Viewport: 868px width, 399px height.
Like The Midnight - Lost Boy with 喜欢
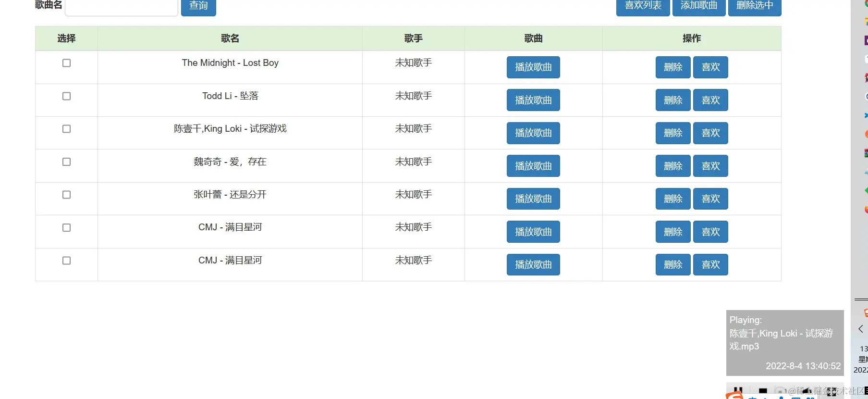pos(710,67)
